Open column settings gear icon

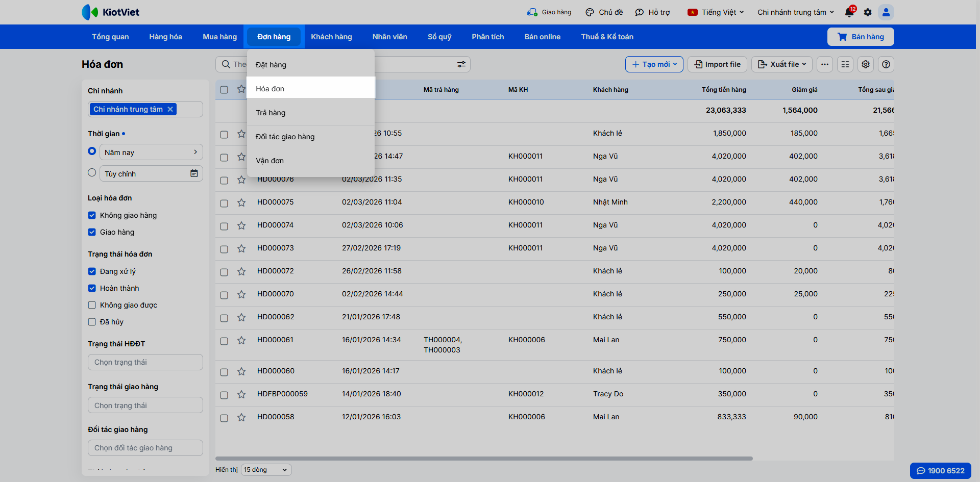(866, 64)
